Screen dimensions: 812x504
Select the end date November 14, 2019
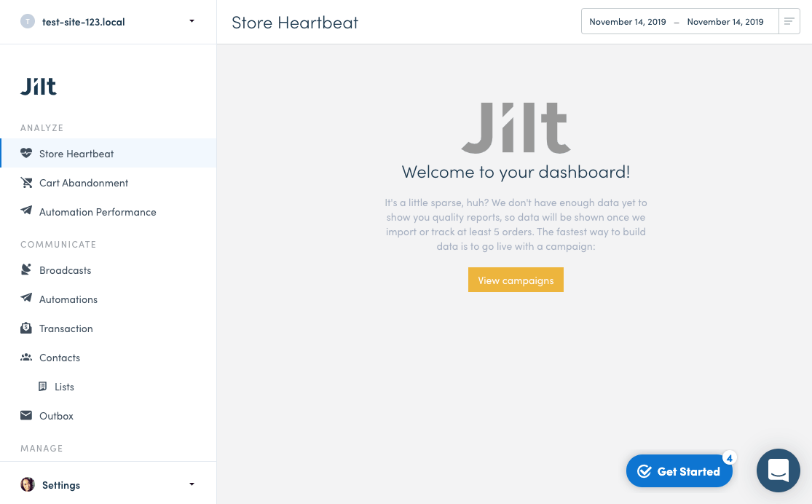pyautogui.click(x=725, y=22)
